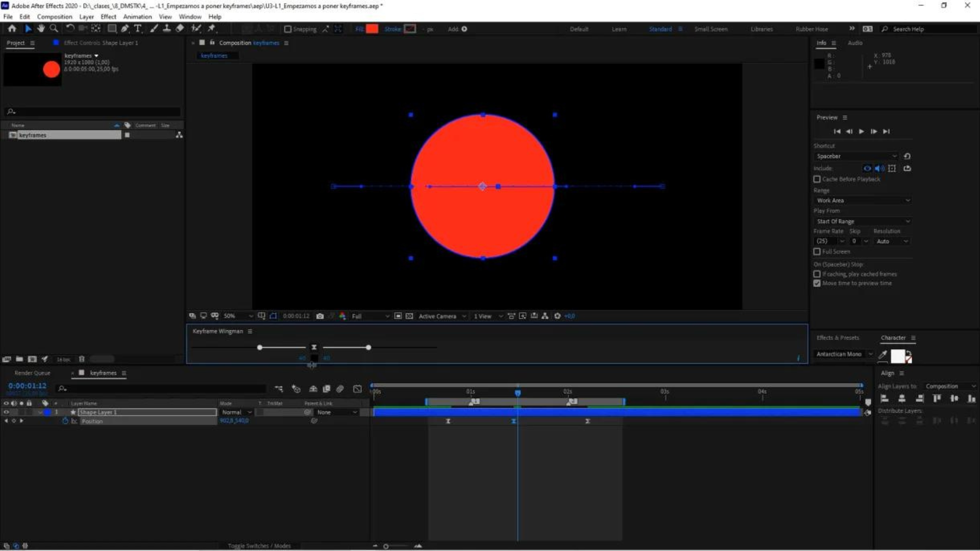Select the Brush tool
980x551 pixels.
click(x=154, y=29)
